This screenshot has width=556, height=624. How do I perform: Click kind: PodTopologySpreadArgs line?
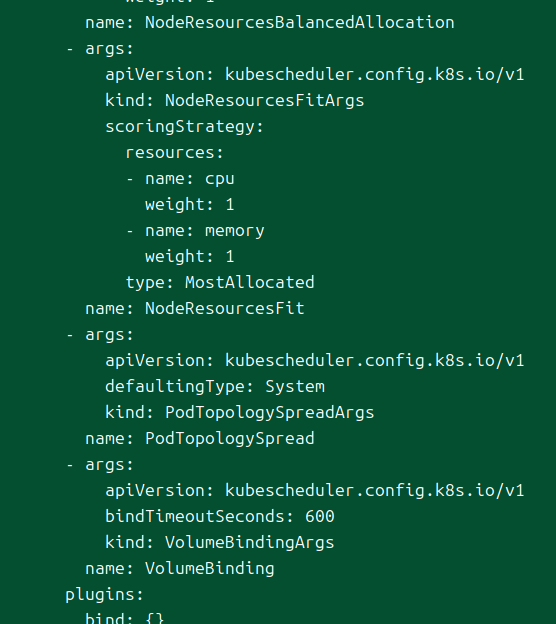[240, 413]
